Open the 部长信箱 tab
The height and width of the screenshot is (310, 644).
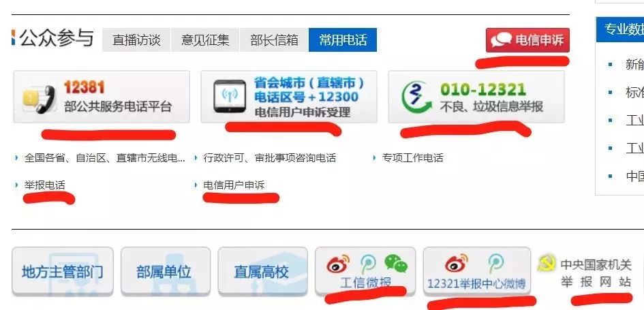tap(274, 40)
